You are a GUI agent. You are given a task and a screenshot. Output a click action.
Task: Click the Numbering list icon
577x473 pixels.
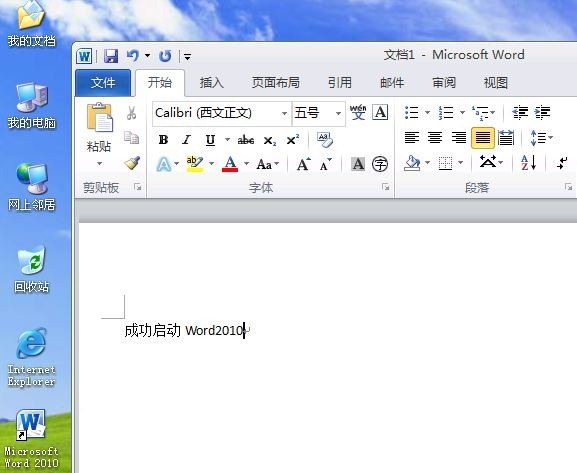point(446,112)
